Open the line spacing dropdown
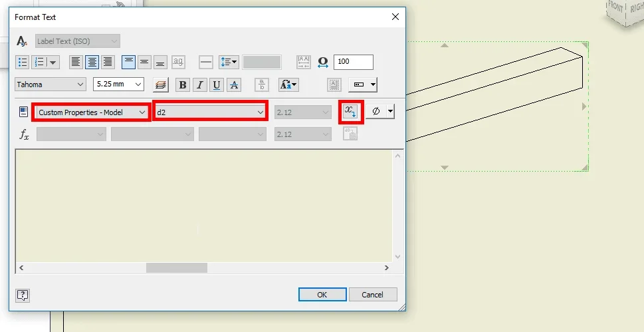Screen dimensions: 644x332 click(229, 62)
